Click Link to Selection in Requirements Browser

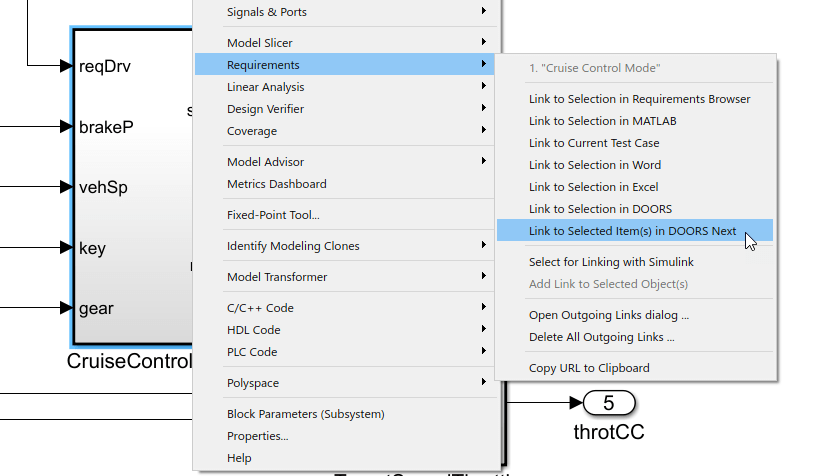639,99
